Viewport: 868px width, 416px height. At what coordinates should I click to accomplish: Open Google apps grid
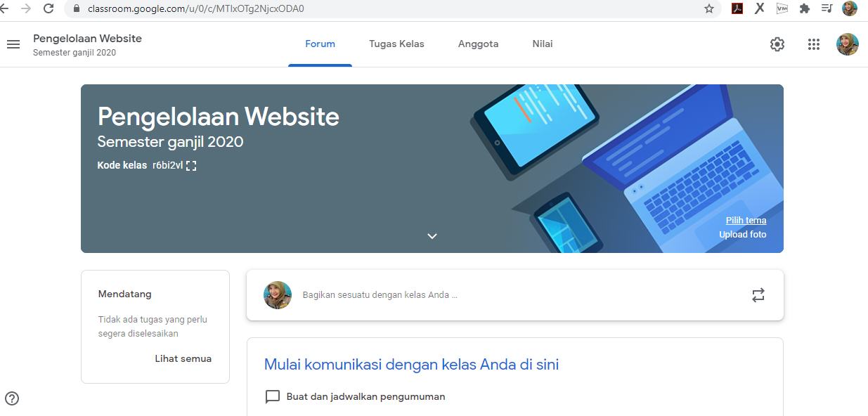click(814, 44)
